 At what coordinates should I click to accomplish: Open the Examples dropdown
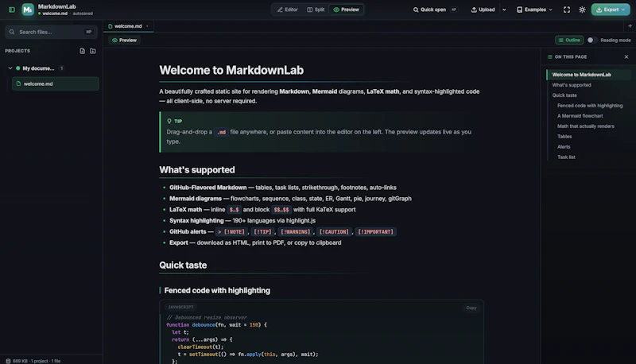tap(534, 10)
